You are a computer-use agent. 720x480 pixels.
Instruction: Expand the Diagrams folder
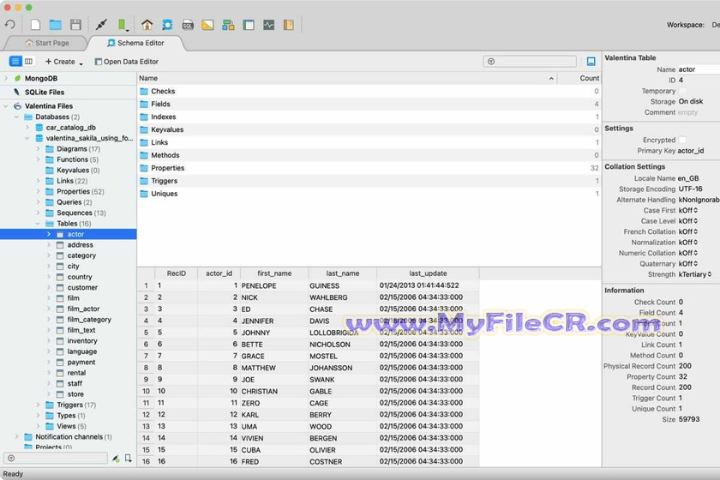click(x=38, y=149)
